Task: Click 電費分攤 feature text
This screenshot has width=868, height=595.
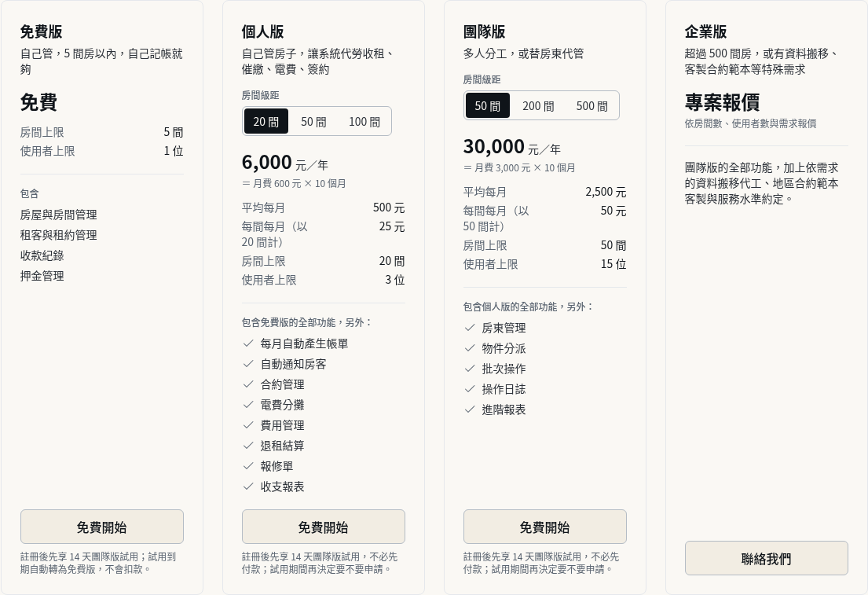Action: click(x=282, y=406)
